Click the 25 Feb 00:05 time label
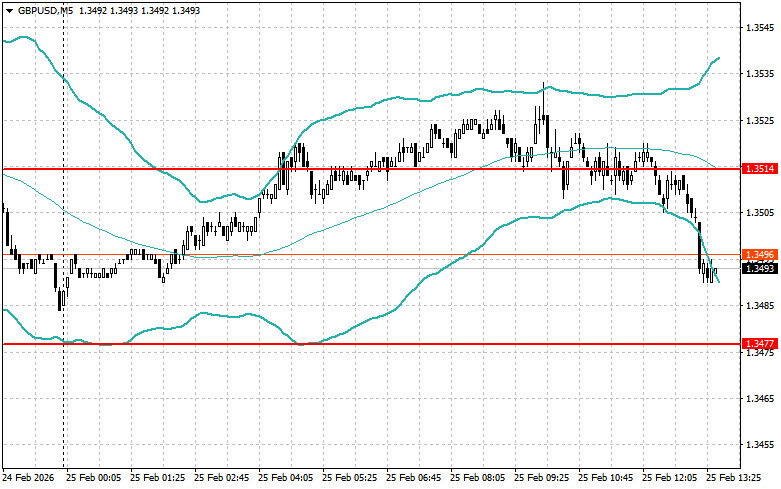Screen dimensions: 781x489 click(x=94, y=478)
